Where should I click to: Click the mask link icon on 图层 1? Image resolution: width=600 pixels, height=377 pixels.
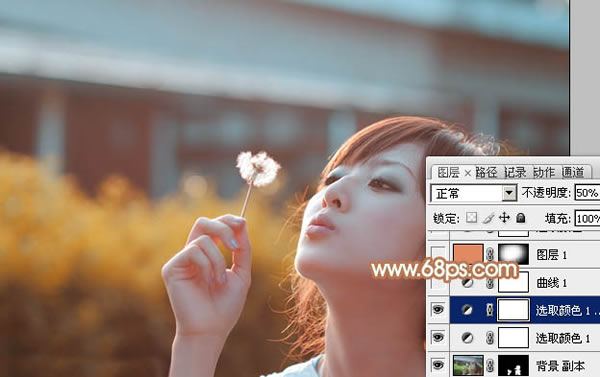click(490, 254)
